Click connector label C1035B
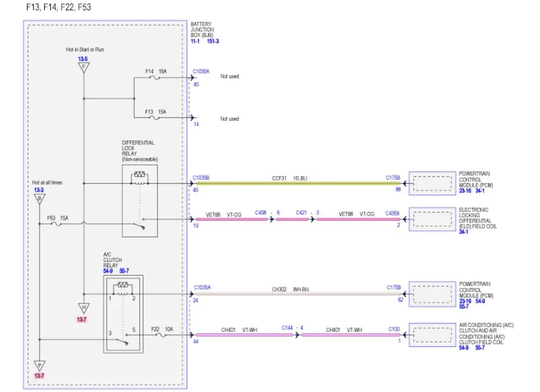Screen dimensions: 540x392 point(201,178)
